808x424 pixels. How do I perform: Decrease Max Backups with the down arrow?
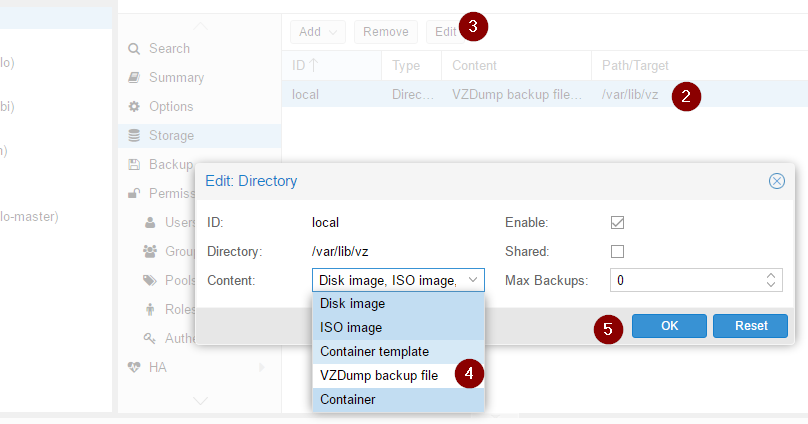point(771,284)
